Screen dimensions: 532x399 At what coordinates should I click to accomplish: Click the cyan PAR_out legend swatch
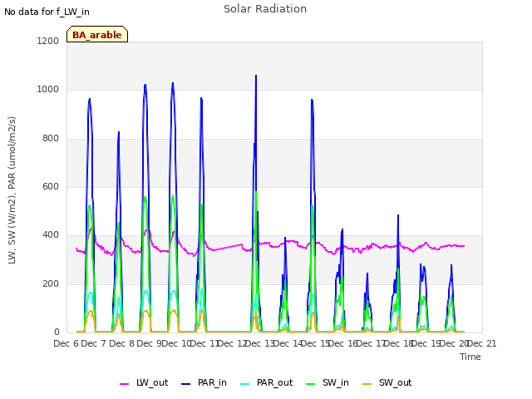pos(245,384)
